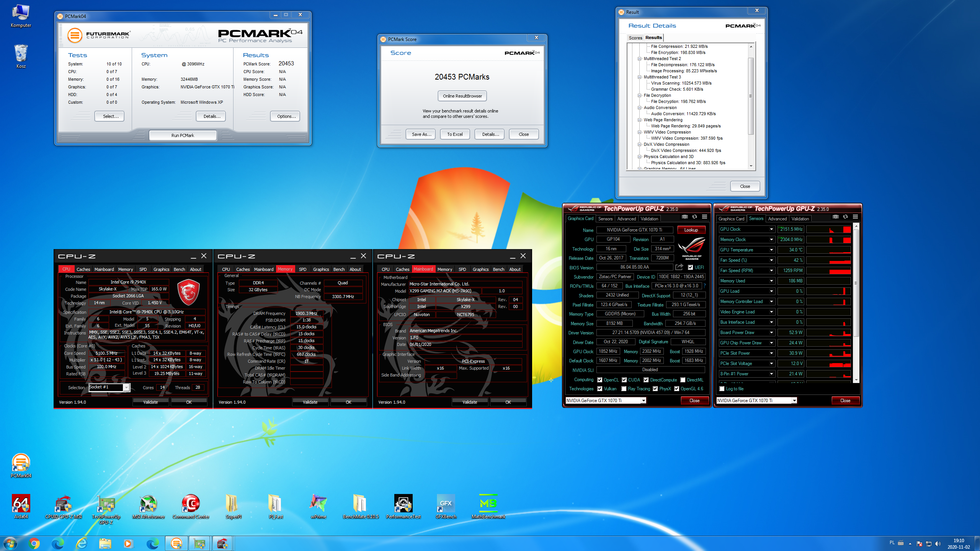This screenshot has height=551, width=980.
Task: Launch the PCMark04 desktop shortcut
Action: coord(21,466)
